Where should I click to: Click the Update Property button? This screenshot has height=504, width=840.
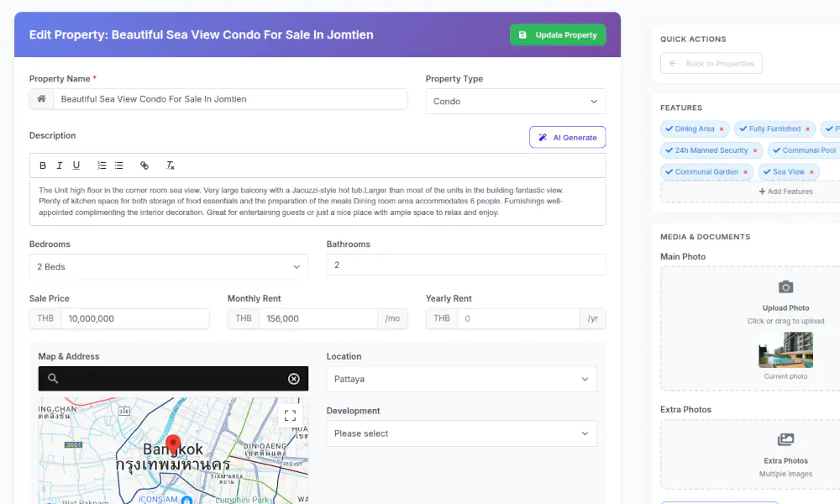click(x=557, y=35)
